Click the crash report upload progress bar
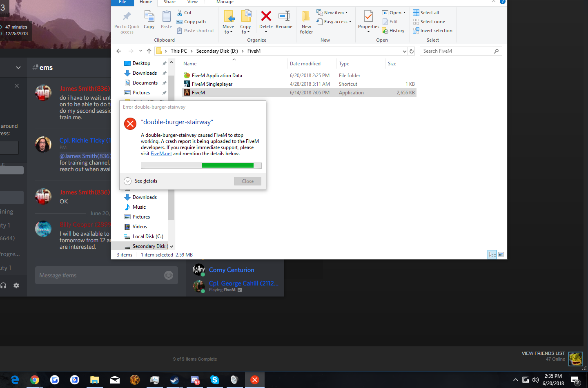Image resolution: width=588 pixels, height=388 pixels. (201, 165)
